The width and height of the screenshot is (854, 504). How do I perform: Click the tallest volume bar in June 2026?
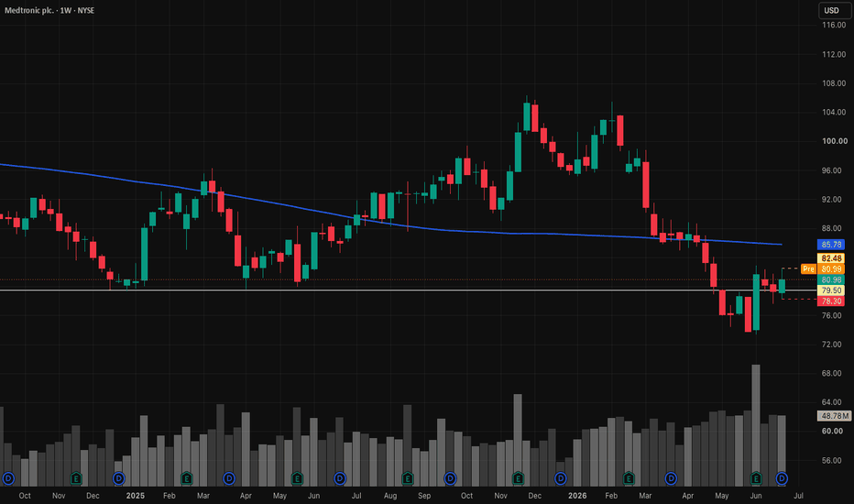(x=756, y=425)
